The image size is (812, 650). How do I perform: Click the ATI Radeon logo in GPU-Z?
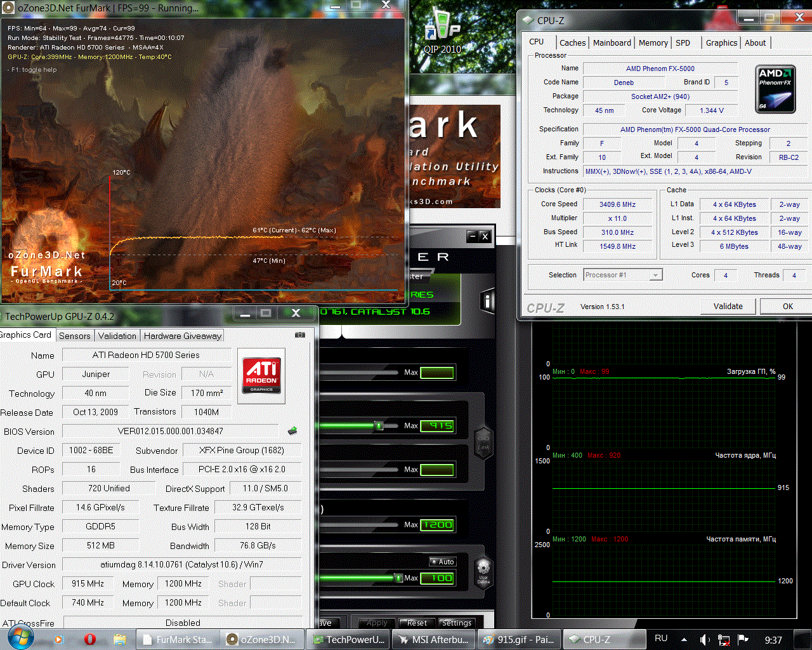pos(261,375)
